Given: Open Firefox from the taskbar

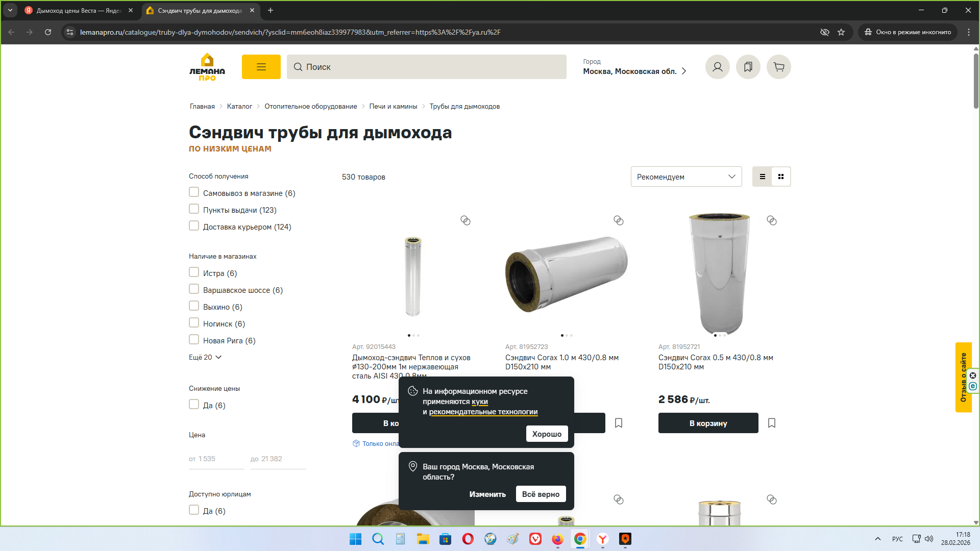Looking at the screenshot, I should (557, 539).
